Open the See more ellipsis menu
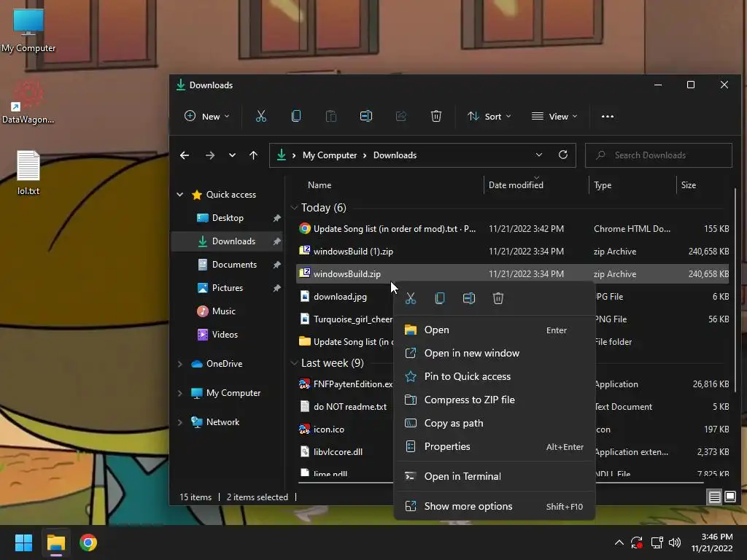Image resolution: width=747 pixels, height=560 pixels. (608, 116)
